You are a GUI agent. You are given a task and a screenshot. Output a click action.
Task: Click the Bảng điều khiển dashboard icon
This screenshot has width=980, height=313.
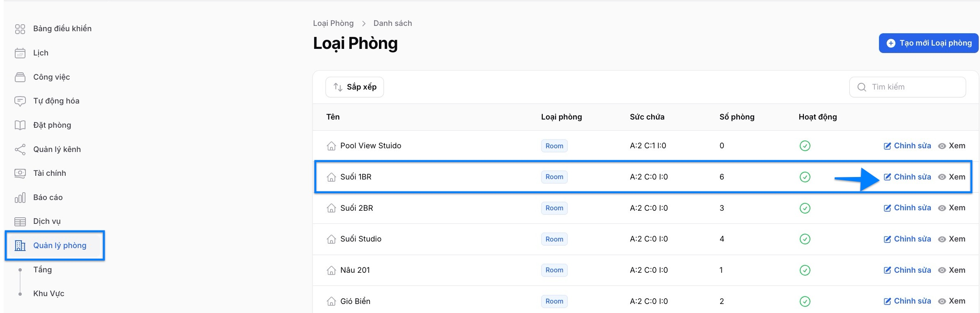point(20,29)
